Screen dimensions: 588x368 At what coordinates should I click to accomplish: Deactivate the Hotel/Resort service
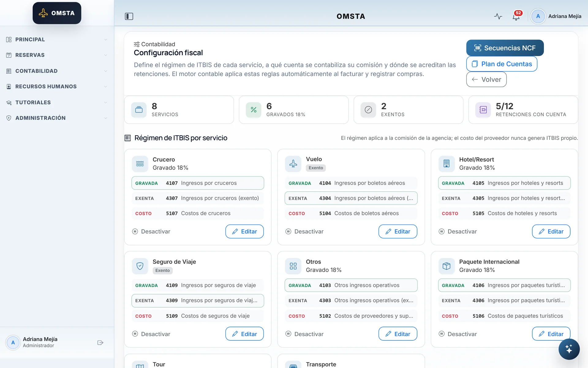click(458, 232)
